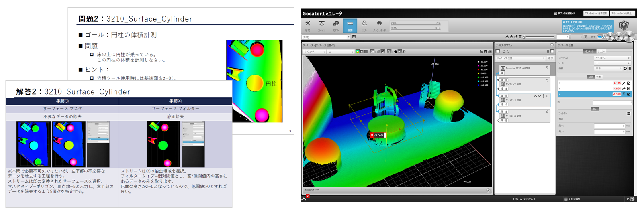Open the サーフェース 位置 tool type dropdown
The image size is (644, 215).
click(521, 59)
